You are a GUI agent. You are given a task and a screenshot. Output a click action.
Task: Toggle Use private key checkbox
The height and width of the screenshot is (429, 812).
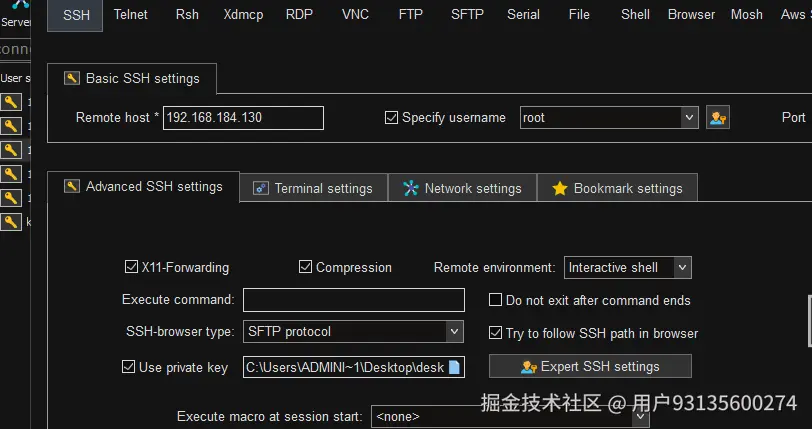[128, 367]
